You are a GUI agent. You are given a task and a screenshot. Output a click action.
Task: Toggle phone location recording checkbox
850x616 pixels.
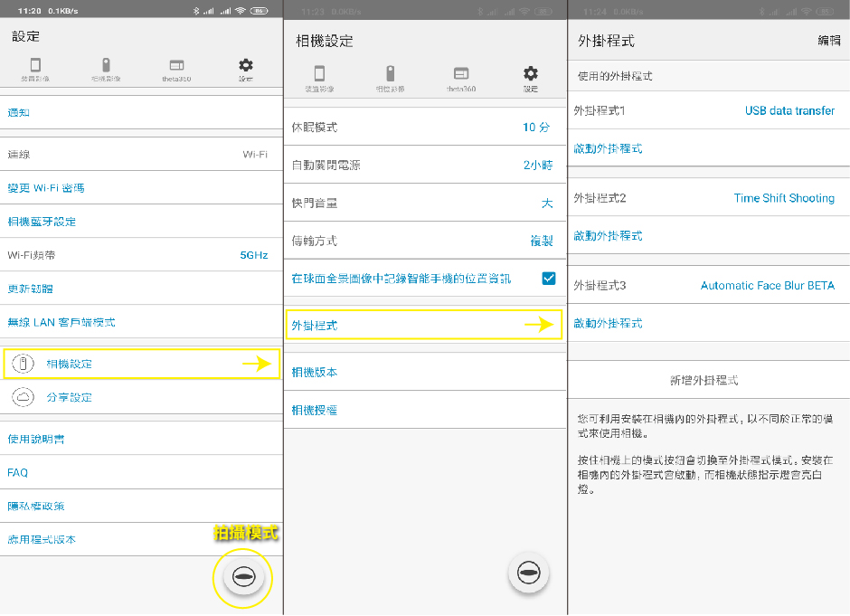pyautogui.click(x=548, y=279)
